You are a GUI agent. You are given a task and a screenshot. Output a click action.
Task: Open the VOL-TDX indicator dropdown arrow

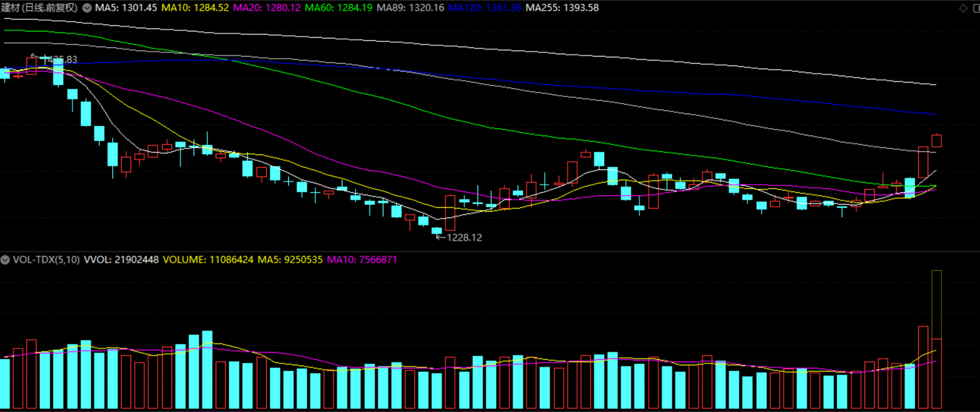tap(5, 260)
